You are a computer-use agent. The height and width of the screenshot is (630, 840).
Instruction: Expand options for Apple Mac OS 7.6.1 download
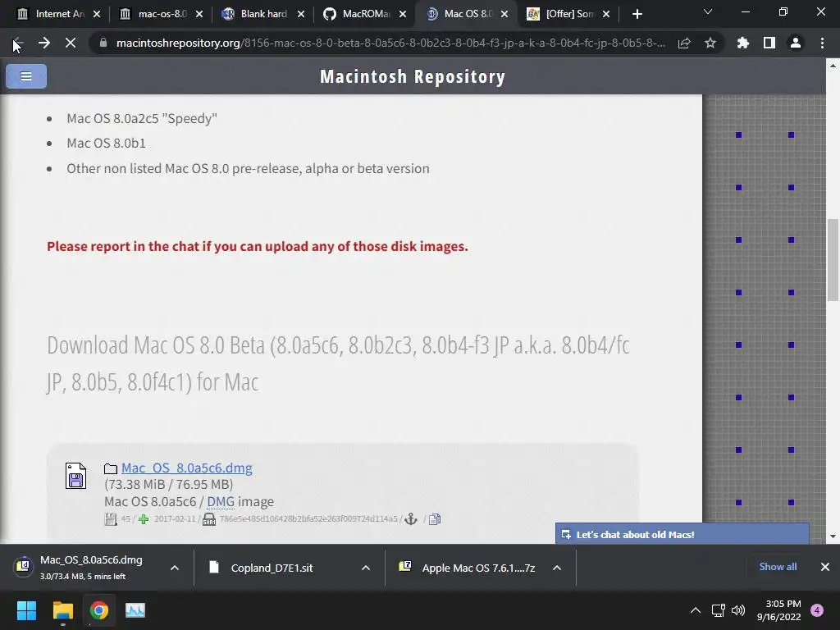pos(557,568)
